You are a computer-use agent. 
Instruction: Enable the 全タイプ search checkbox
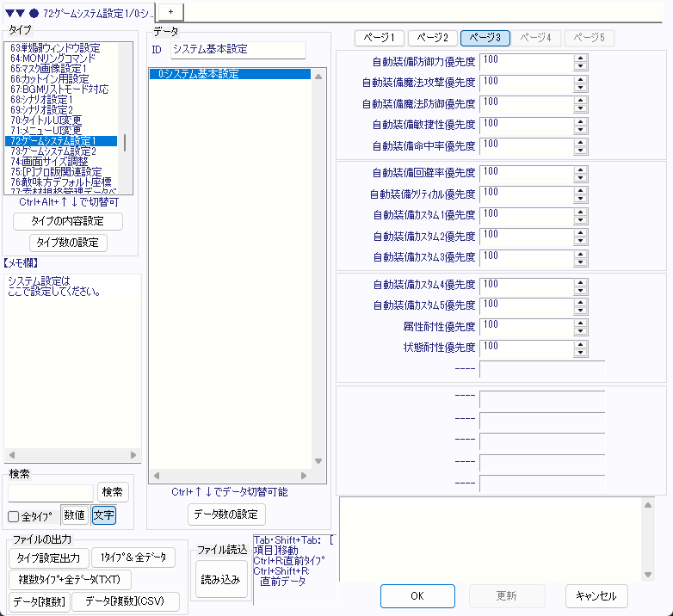(14, 516)
